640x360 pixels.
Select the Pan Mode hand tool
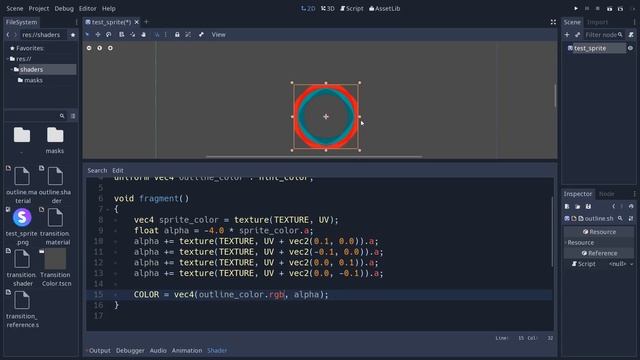[x=144, y=35]
